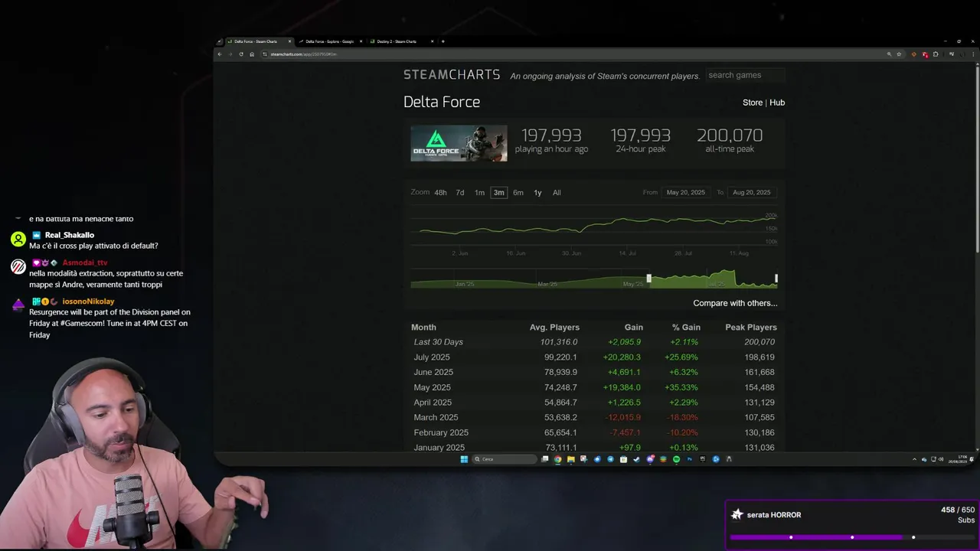Click the June 2025 month cell
Viewport: 980px width, 551px height.
pyautogui.click(x=433, y=372)
